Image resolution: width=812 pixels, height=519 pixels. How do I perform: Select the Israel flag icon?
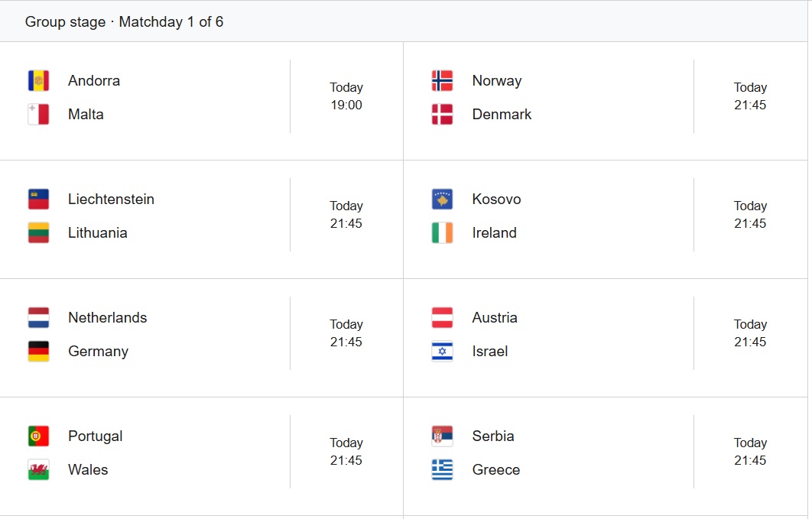click(442, 352)
